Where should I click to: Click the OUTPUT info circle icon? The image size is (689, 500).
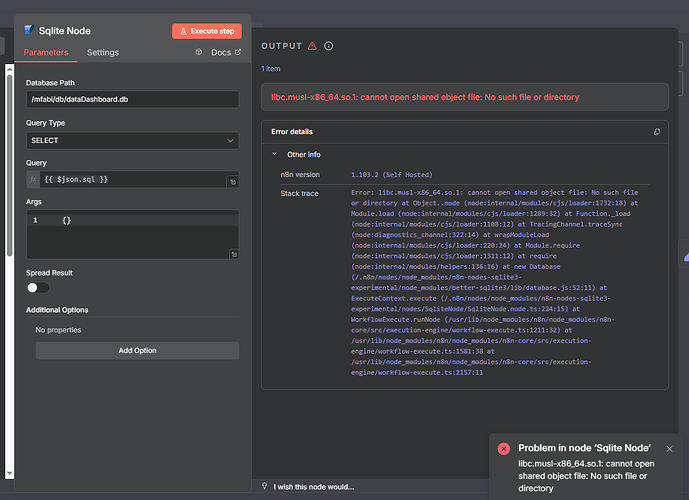click(x=328, y=46)
